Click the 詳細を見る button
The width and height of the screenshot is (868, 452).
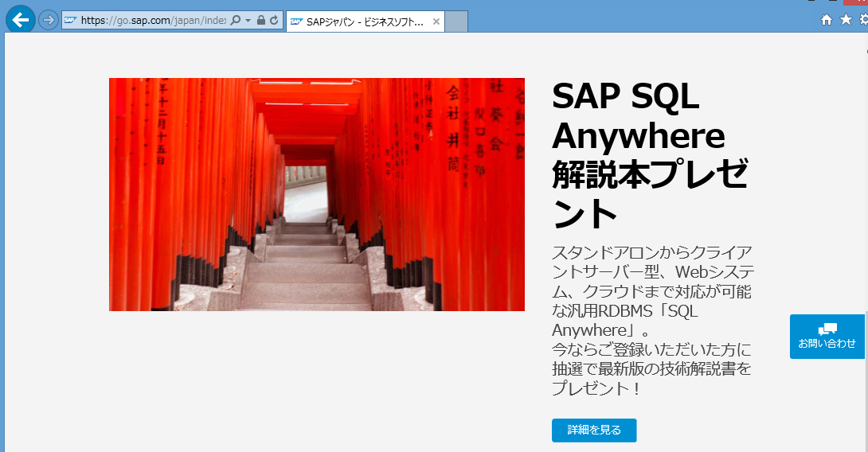tap(594, 431)
